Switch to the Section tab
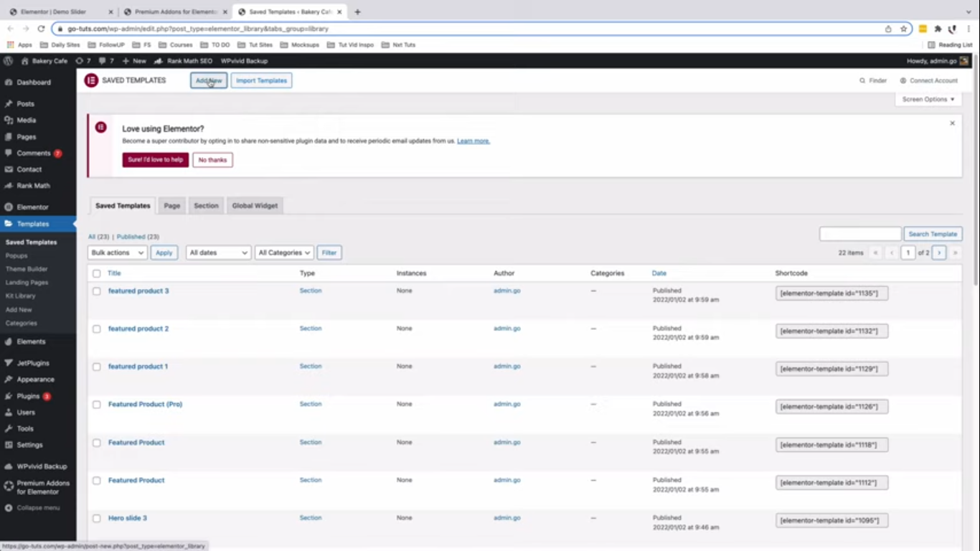 (206, 206)
